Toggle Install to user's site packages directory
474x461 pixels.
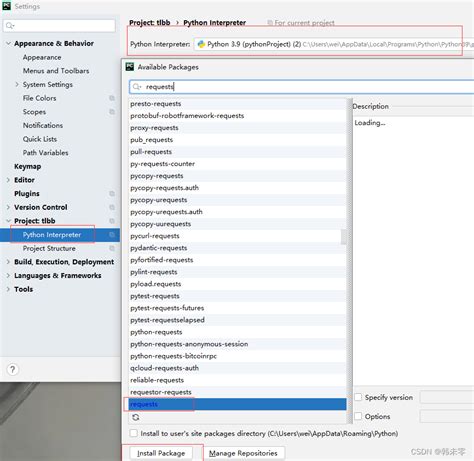[x=134, y=433]
